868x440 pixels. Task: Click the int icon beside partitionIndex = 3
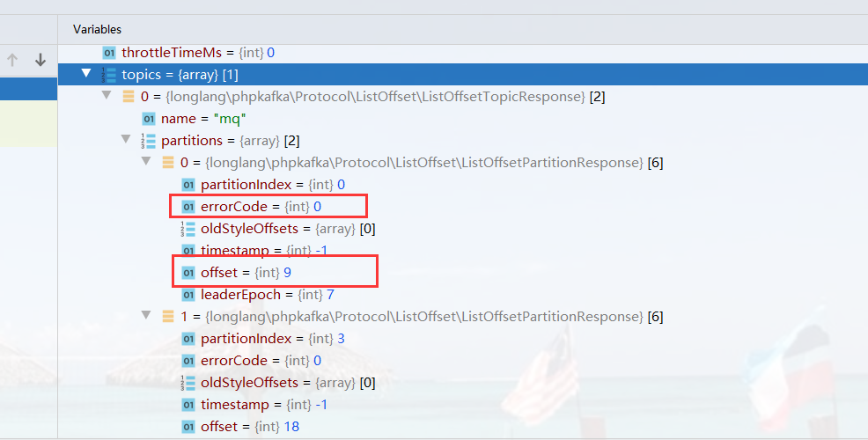188,339
